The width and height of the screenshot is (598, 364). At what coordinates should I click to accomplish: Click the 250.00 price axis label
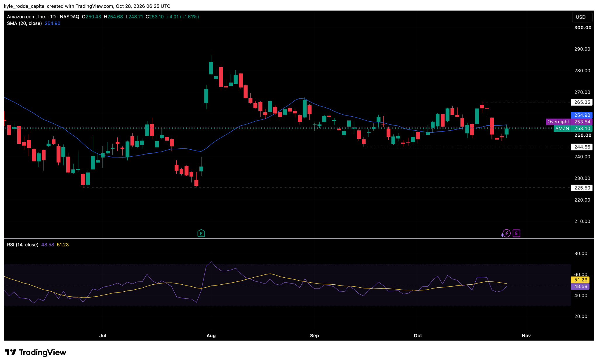(x=583, y=135)
